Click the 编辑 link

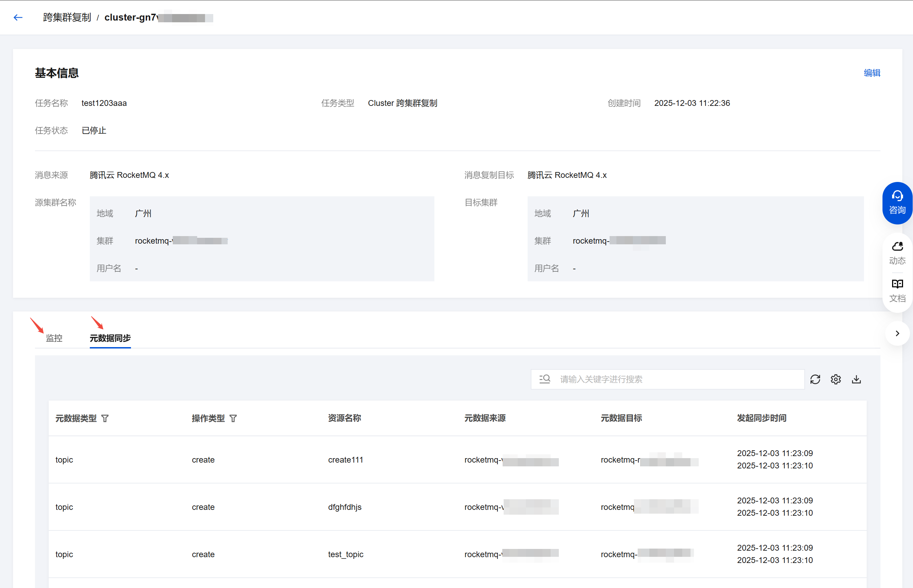872,73
